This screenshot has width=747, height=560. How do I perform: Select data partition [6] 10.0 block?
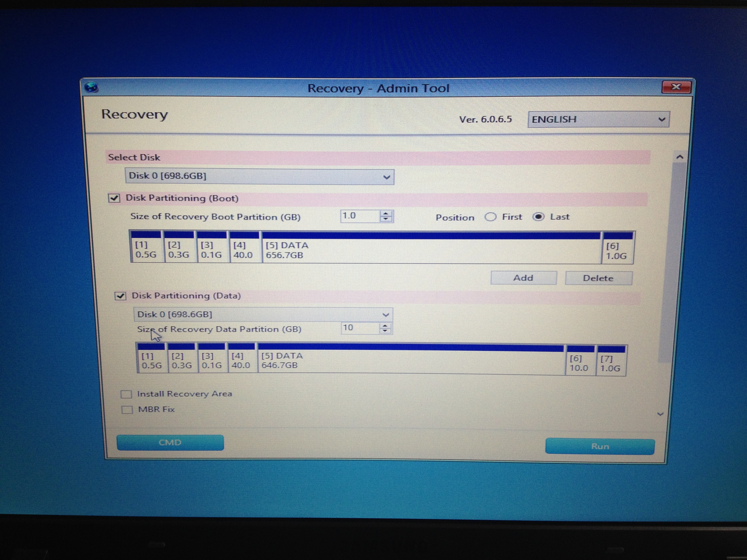[x=580, y=361]
